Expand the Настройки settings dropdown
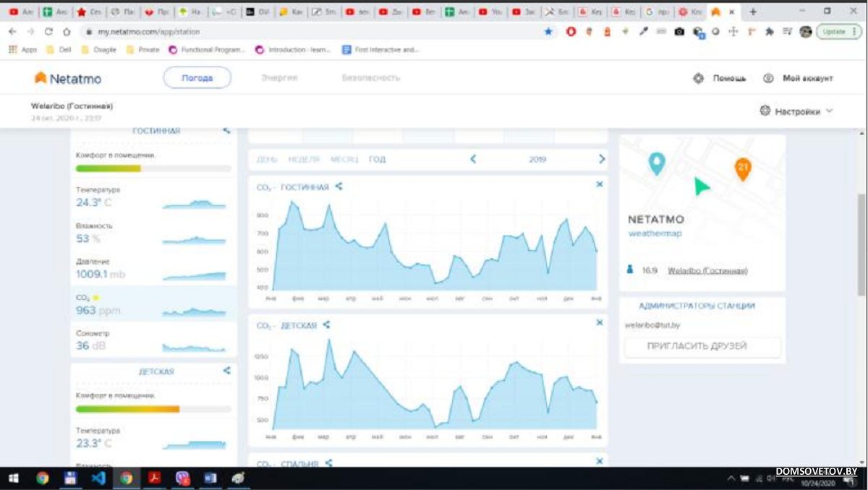 tap(796, 111)
